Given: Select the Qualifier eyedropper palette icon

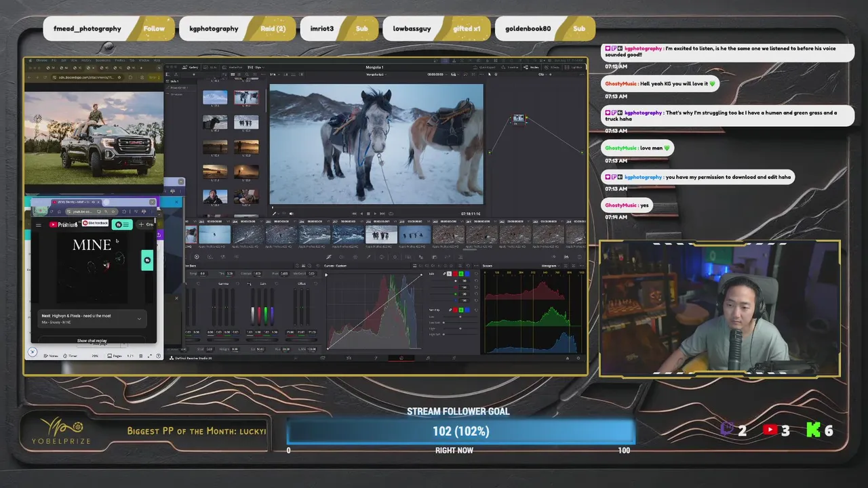Looking at the screenshot, I should 369,256.
